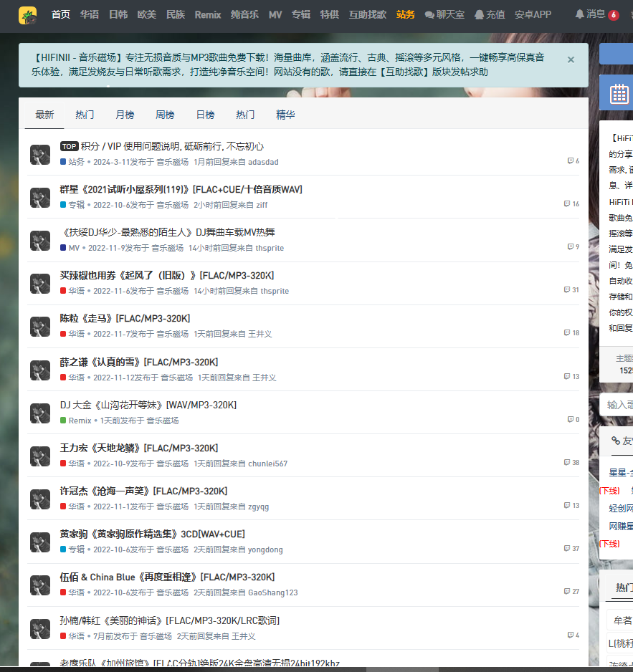Click replier name chunlei567

[267, 464]
